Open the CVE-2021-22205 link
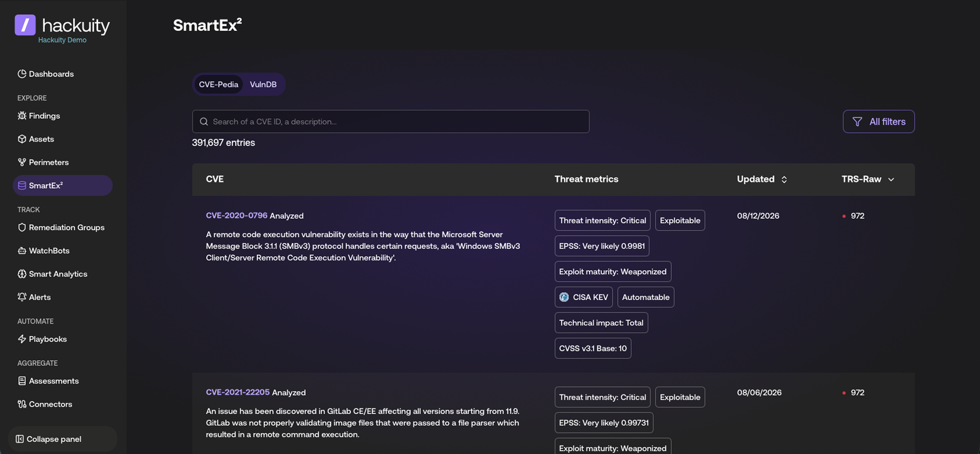980x454 pixels. (238, 392)
